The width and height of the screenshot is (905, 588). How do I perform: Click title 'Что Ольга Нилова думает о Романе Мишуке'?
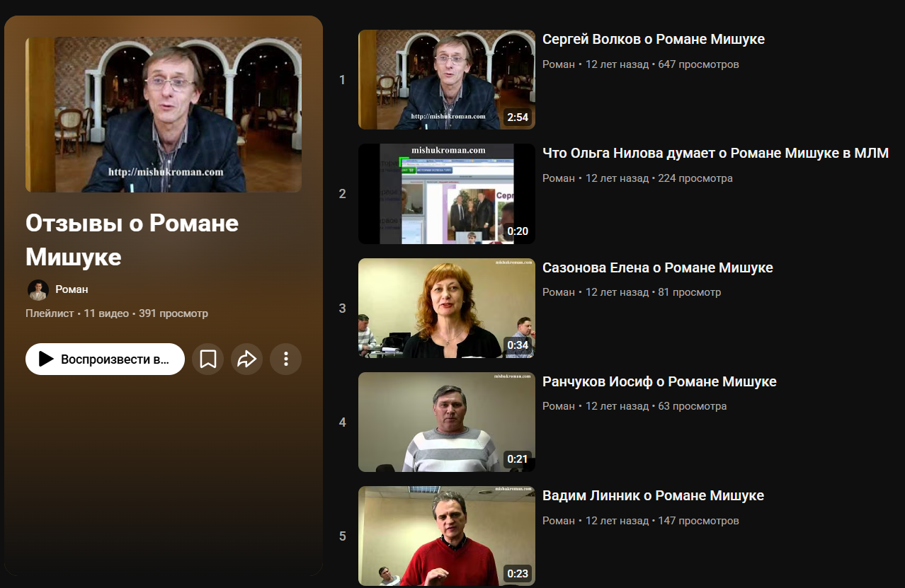tap(715, 154)
